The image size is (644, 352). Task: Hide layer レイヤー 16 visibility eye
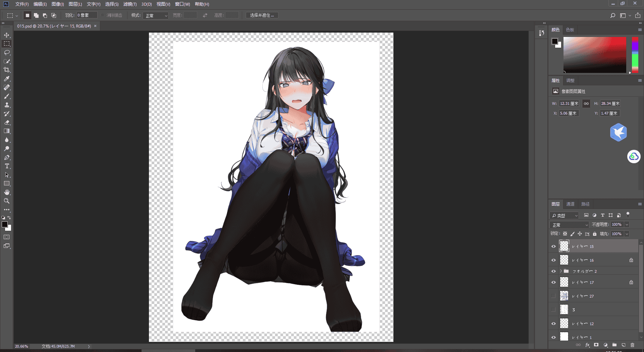pos(553,260)
